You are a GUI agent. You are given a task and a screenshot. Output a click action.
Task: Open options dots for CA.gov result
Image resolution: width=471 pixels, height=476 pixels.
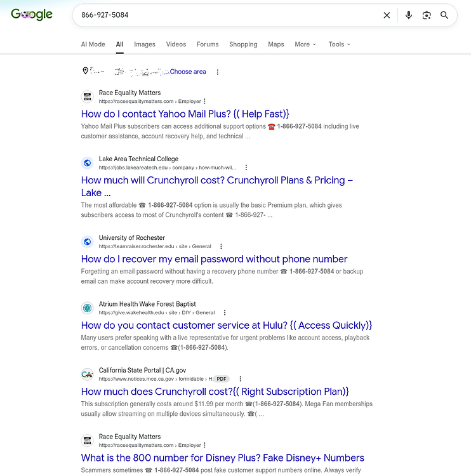[x=241, y=379]
